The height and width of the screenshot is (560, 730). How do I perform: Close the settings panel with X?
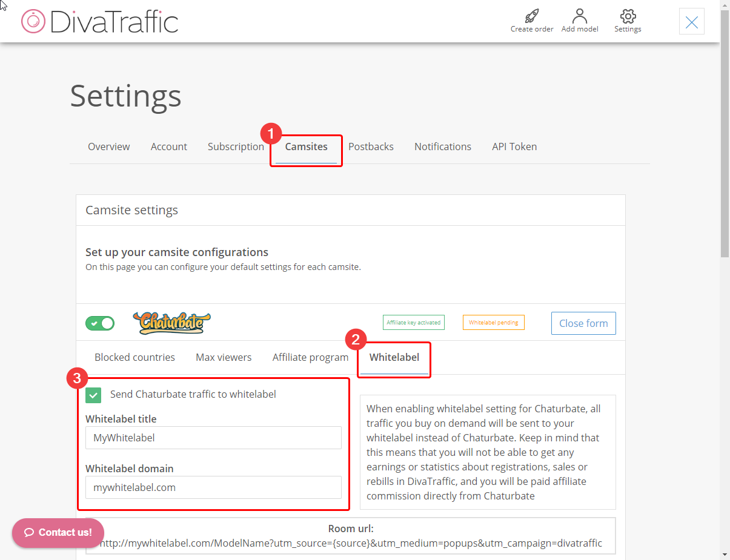tap(692, 22)
